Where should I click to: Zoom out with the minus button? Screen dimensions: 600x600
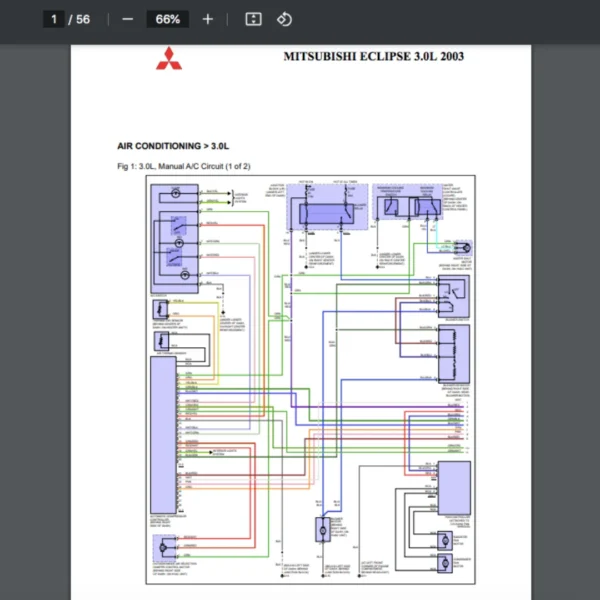pos(127,19)
